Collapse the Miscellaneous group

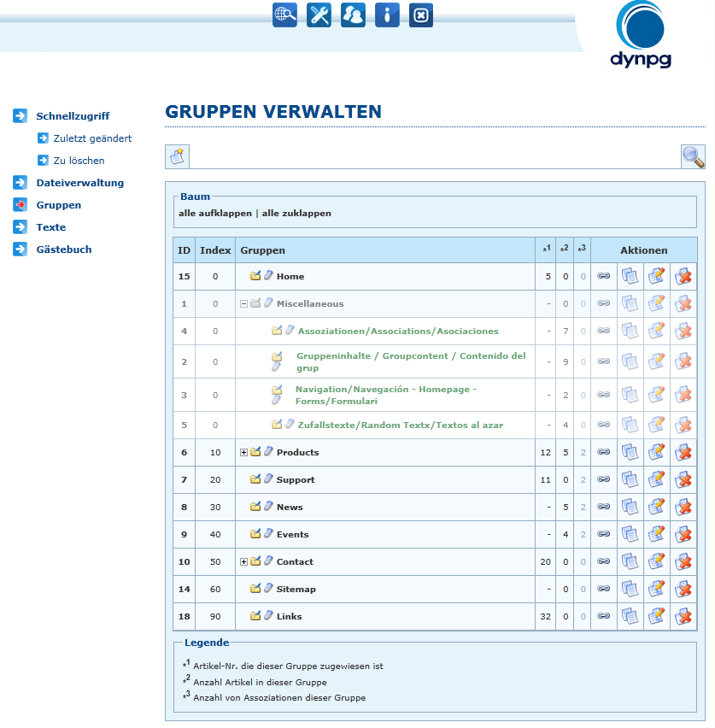[x=243, y=304]
